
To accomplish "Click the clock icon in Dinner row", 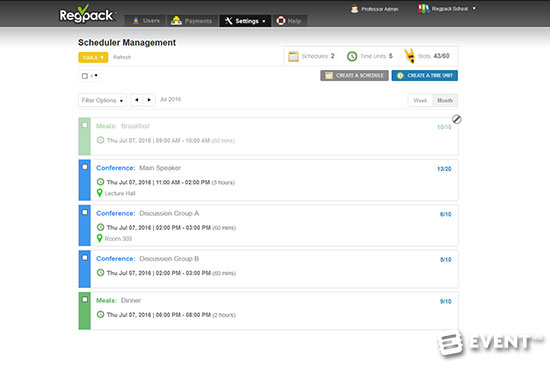I will (100, 314).
